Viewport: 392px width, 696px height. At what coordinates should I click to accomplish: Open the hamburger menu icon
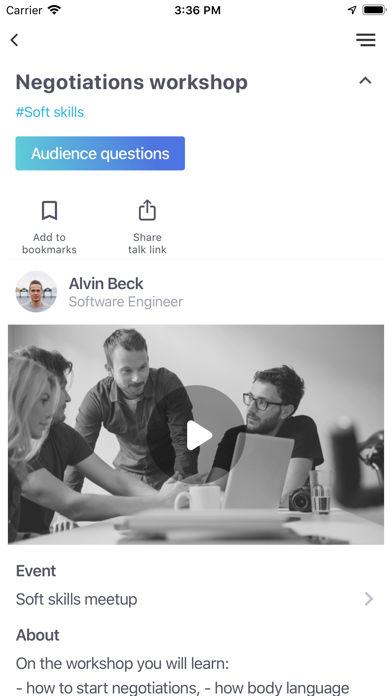366,40
